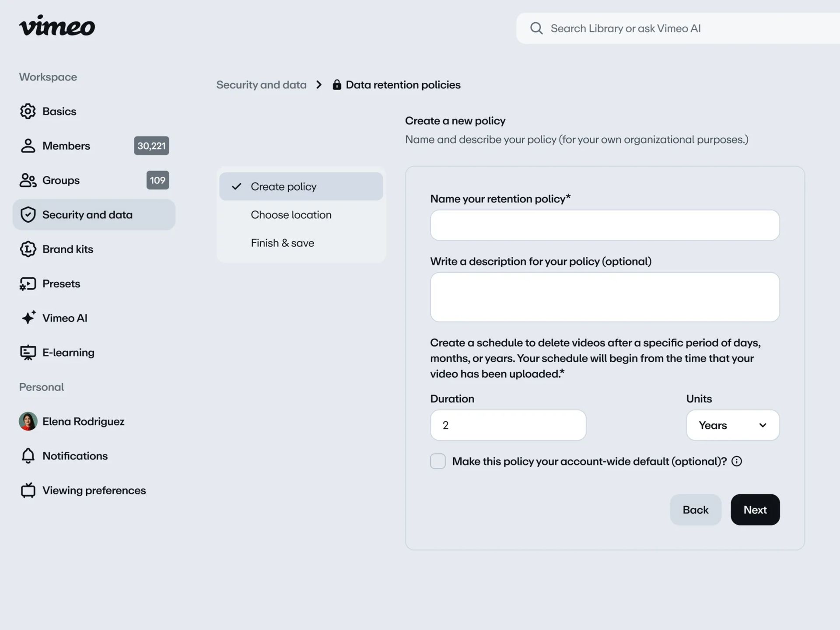Click the info icon beside account-wide default
Viewport: 840px width, 630px height.
[737, 462]
